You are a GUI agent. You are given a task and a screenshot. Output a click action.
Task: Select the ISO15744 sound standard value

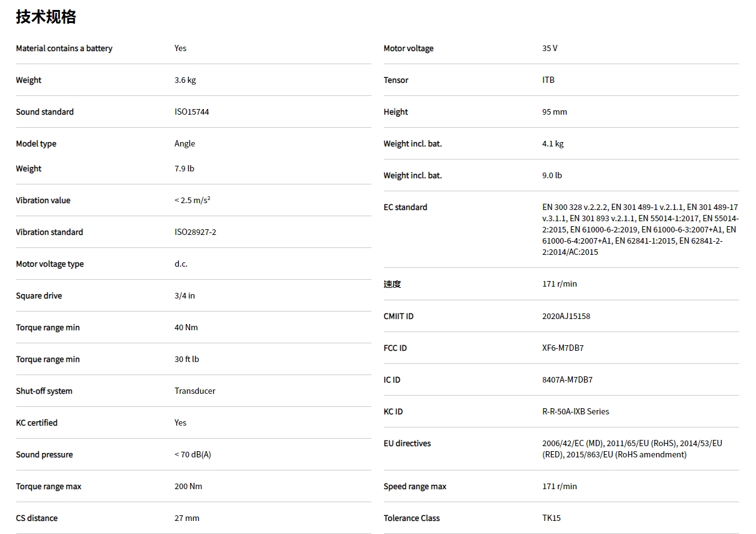tap(191, 112)
